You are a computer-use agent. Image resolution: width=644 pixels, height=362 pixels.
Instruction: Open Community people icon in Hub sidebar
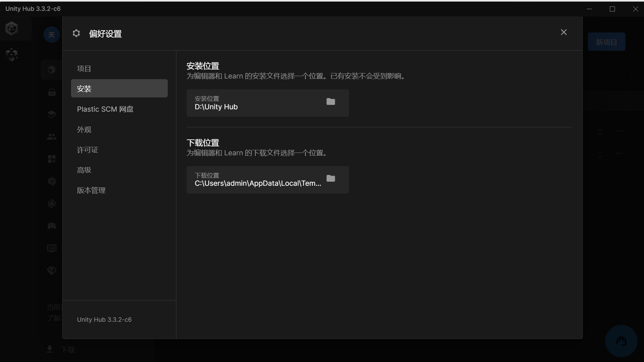pyautogui.click(x=52, y=137)
